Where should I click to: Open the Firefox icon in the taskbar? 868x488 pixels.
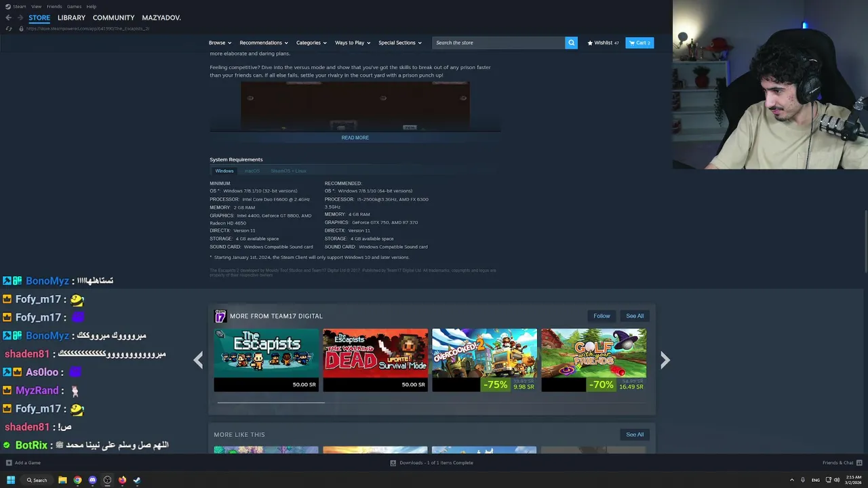pos(122,480)
